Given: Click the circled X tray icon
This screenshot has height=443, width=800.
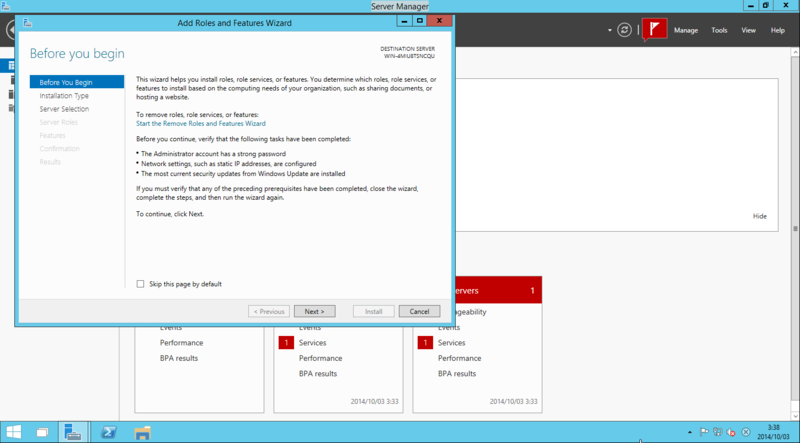Looking at the screenshot, I should point(745,432).
